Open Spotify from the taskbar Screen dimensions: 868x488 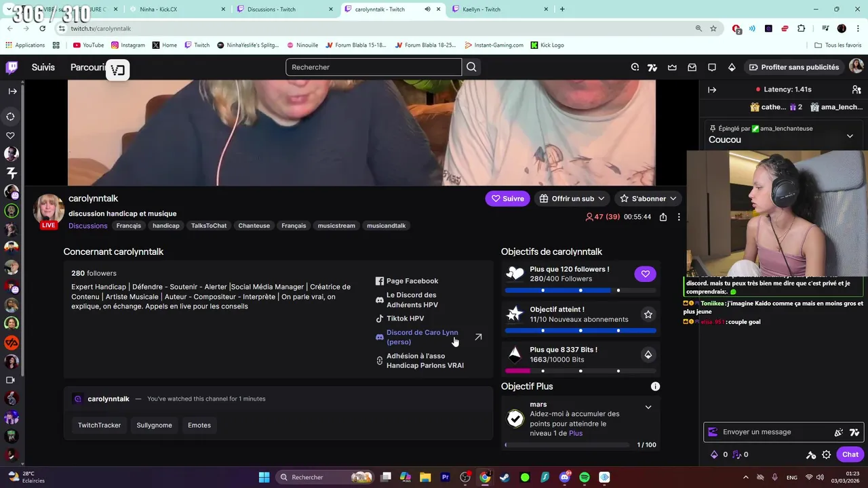tap(585, 477)
